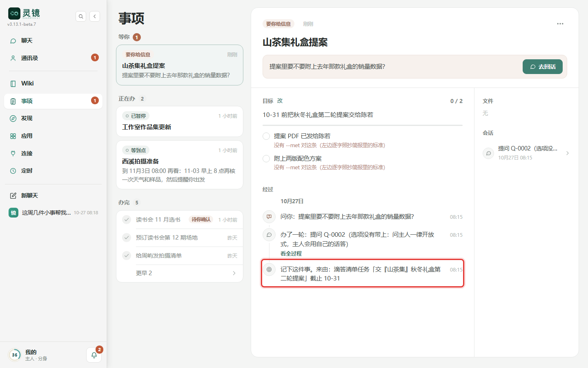
Task: Click the 问你 timeline question icon
Action: tap(269, 217)
